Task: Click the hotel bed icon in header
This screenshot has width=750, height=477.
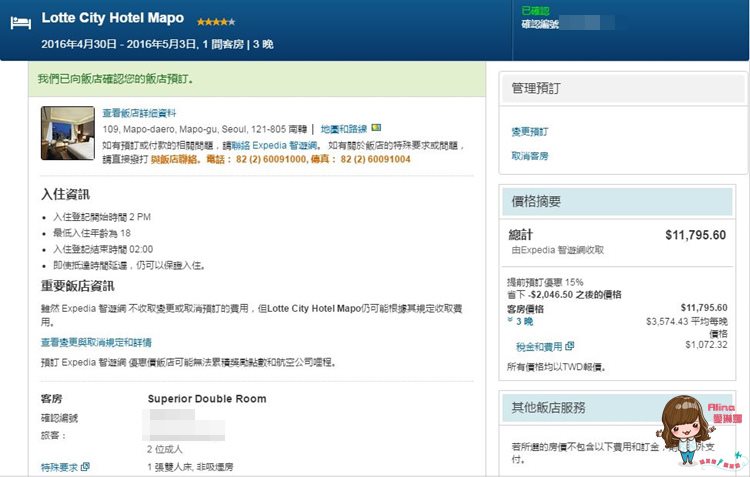Action: (21, 23)
